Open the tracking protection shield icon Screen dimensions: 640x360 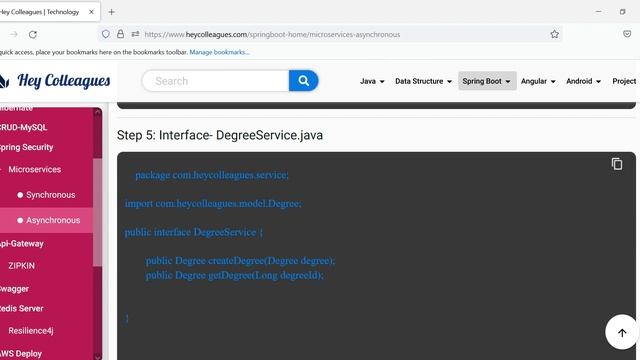pos(106,34)
